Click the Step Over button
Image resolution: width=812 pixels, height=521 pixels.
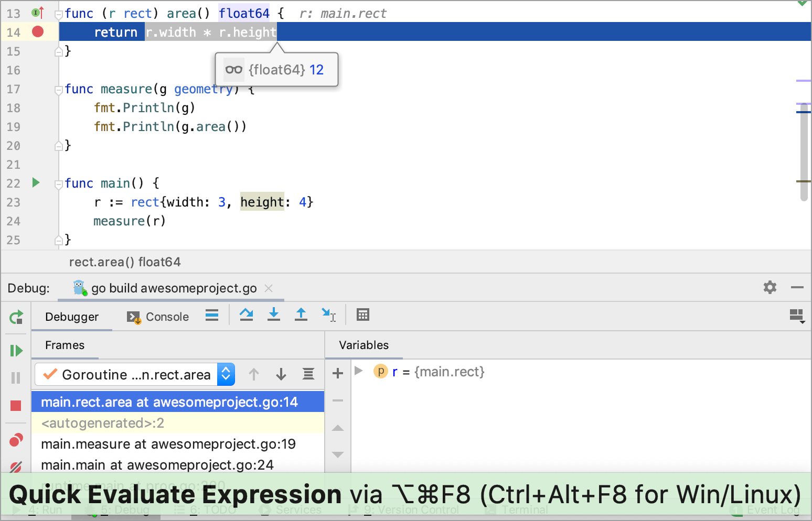pos(247,314)
